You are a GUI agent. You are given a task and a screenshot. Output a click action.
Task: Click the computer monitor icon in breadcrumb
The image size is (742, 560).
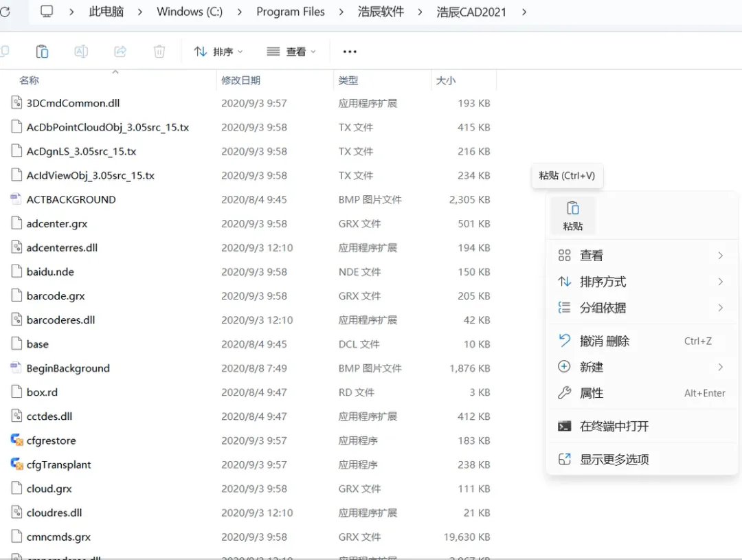(47, 12)
